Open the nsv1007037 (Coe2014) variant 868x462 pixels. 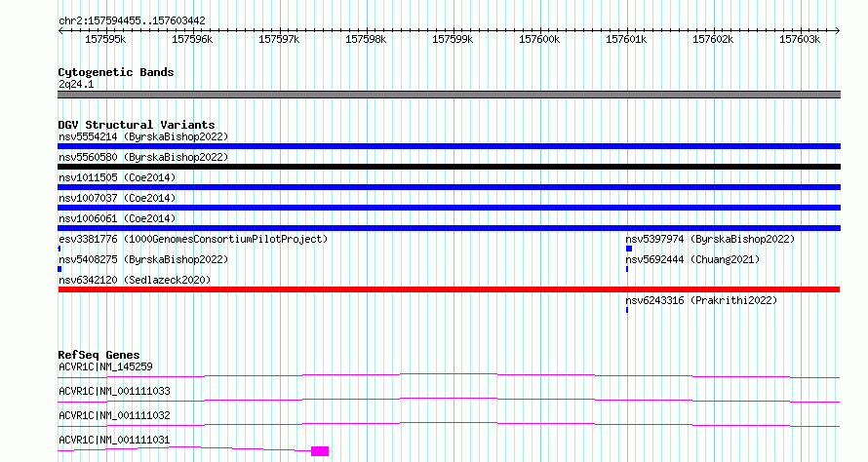pos(117,198)
